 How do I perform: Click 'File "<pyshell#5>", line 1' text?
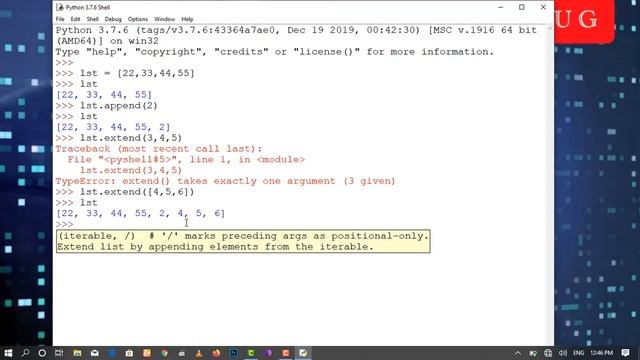point(149,159)
